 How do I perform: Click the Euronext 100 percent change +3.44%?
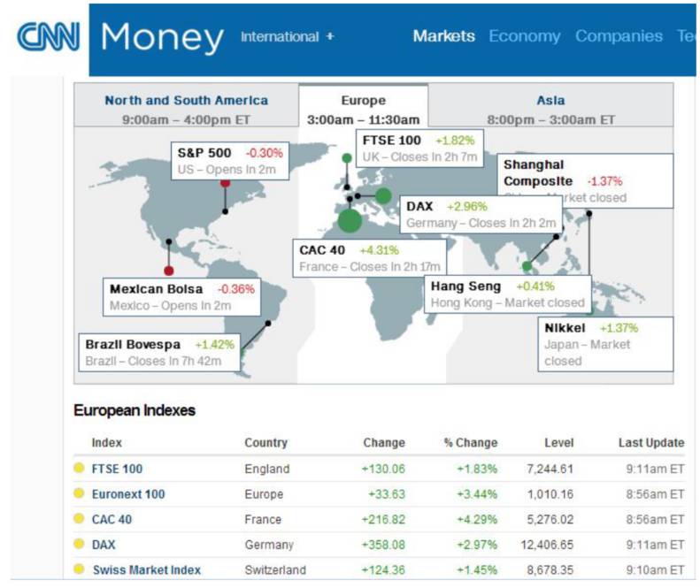point(477,494)
